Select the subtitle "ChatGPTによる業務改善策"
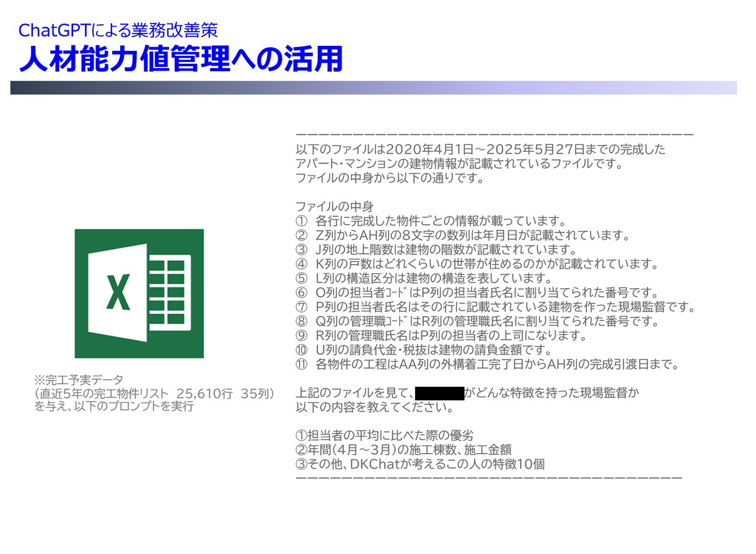Screen dimensions: 756x554 [118, 30]
